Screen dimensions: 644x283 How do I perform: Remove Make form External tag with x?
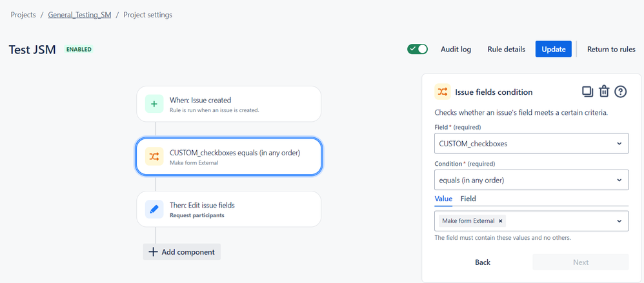click(500, 221)
